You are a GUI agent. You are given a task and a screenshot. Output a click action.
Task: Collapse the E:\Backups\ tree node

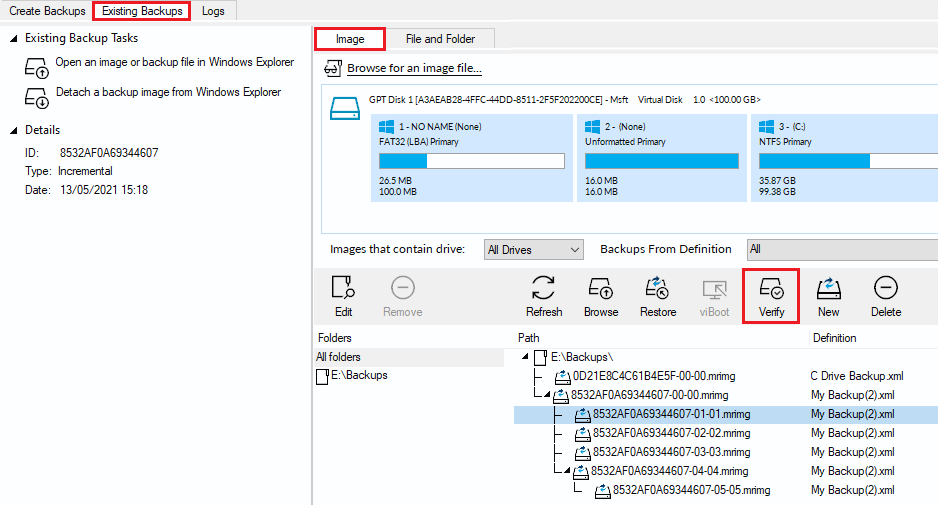pyautogui.click(x=526, y=357)
